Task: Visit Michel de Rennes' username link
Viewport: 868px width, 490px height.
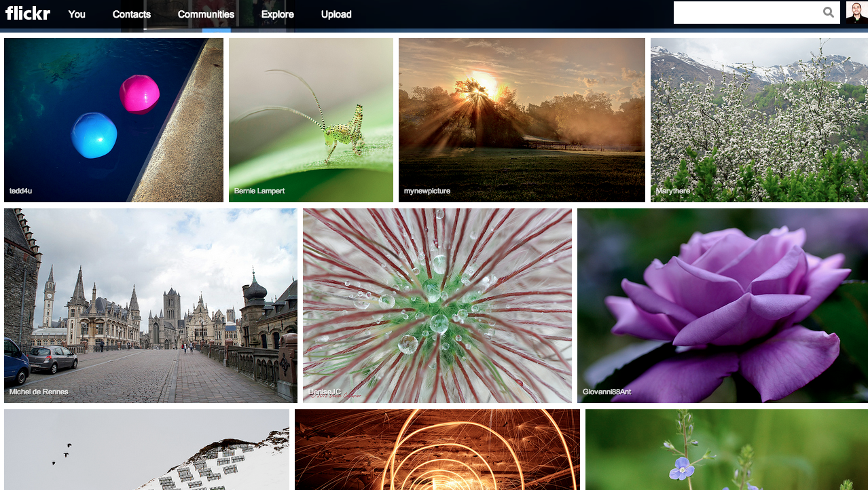Action: click(39, 392)
